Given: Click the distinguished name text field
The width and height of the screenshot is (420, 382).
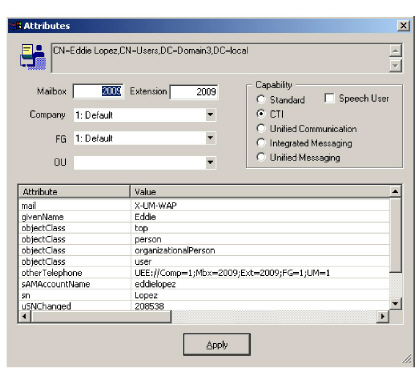Looking at the screenshot, I should coord(221,58).
